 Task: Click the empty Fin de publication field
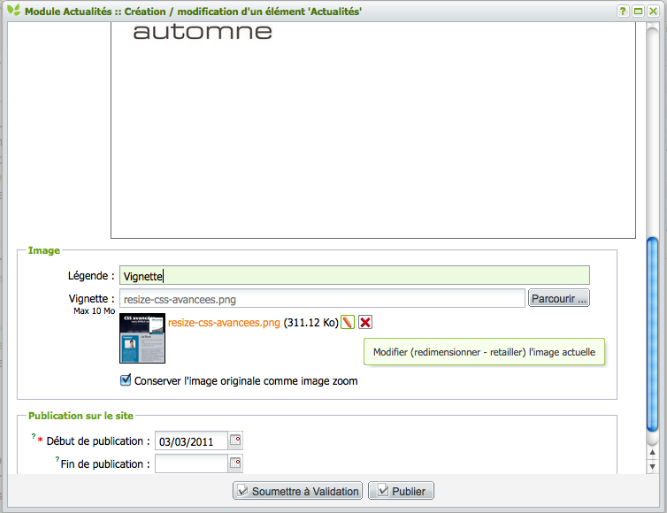(x=191, y=463)
